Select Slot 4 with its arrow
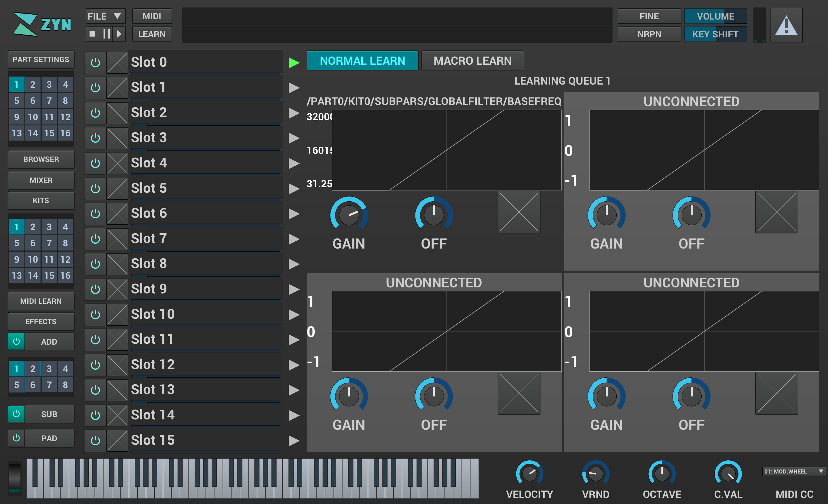This screenshot has width=828, height=504. tap(294, 163)
